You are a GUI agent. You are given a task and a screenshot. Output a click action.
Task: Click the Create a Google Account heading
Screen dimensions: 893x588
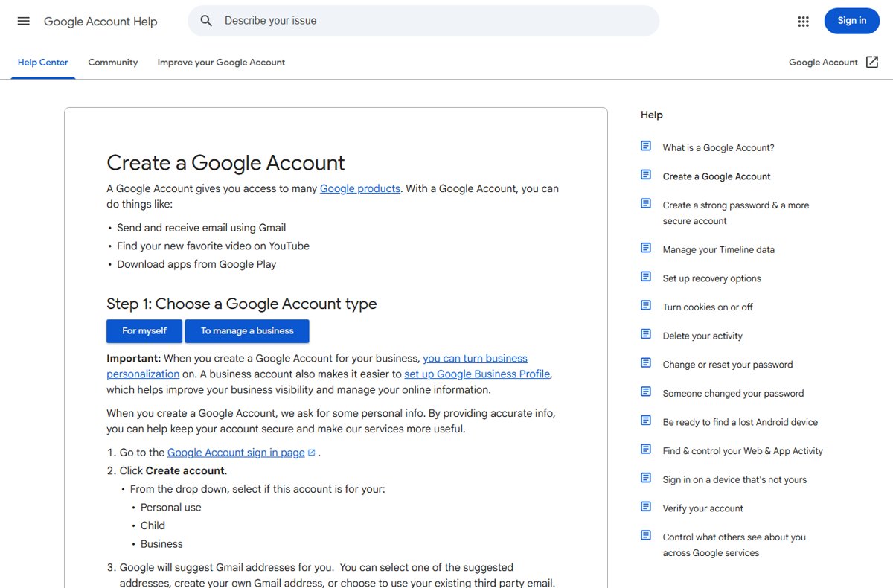tap(225, 163)
